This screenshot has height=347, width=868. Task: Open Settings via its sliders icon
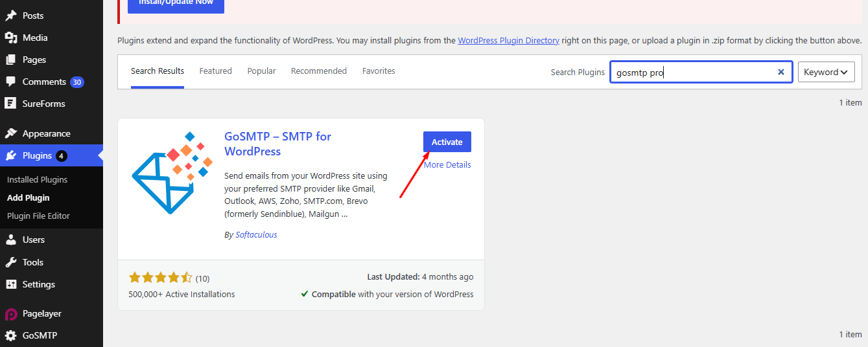(x=11, y=284)
